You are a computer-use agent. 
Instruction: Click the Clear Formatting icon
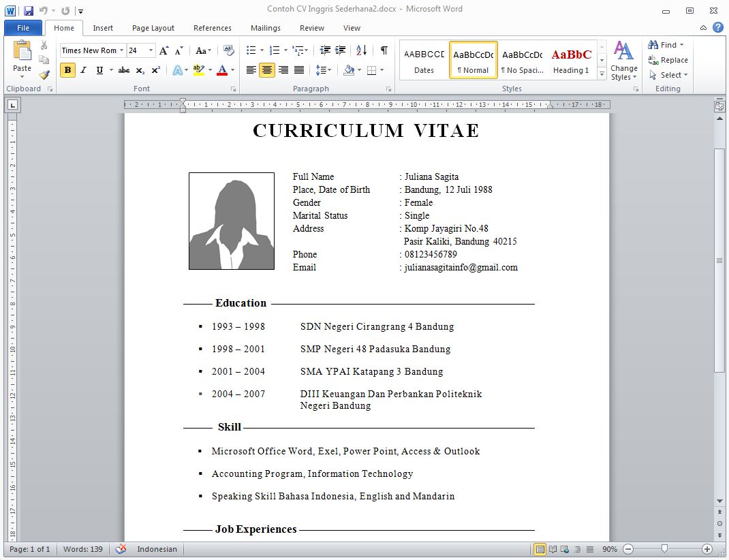229,50
